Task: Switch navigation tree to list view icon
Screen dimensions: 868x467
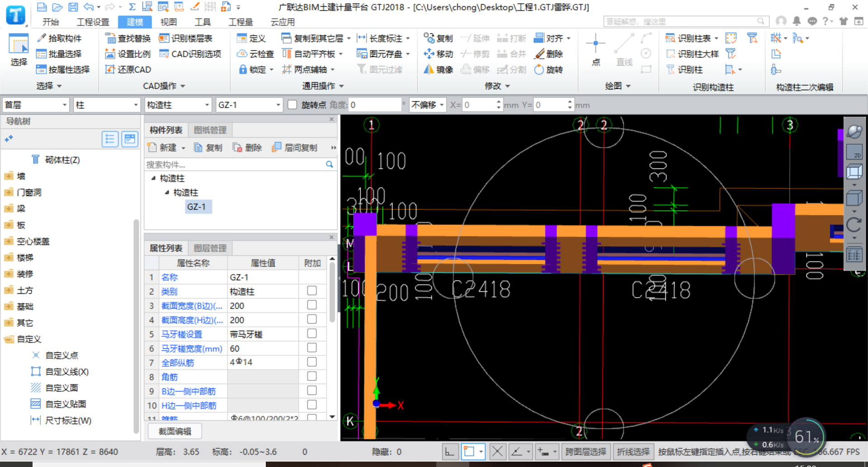Action: pos(110,139)
